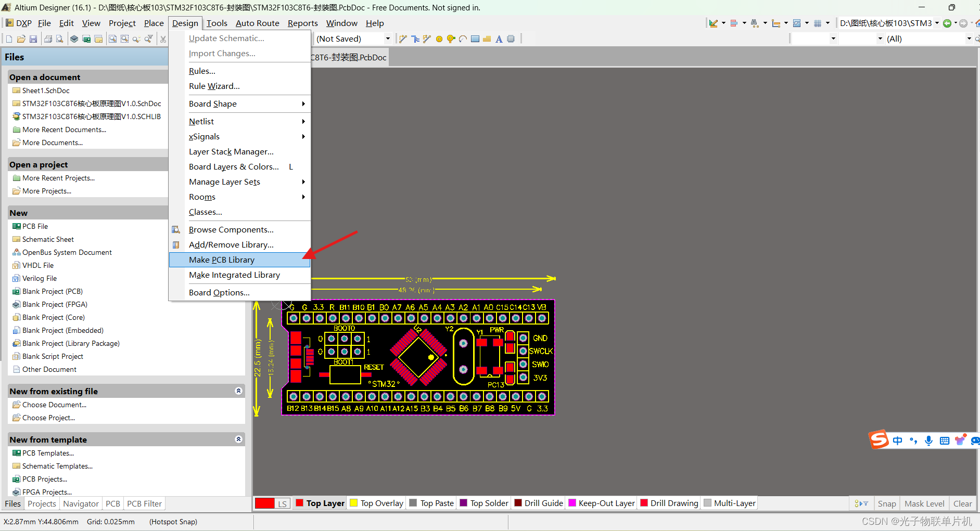Open the Auto Route menu

click(x=257, y=23)
